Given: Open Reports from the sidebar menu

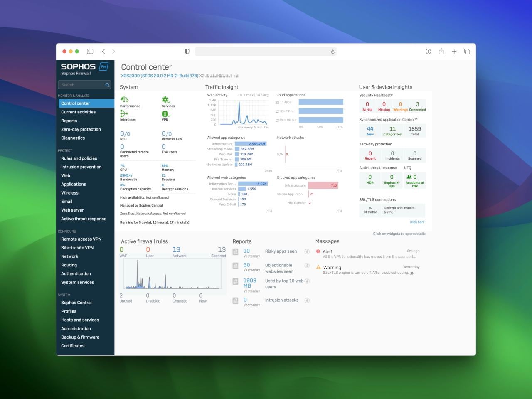Looking at the screenshot, I should tap(69, 121).
